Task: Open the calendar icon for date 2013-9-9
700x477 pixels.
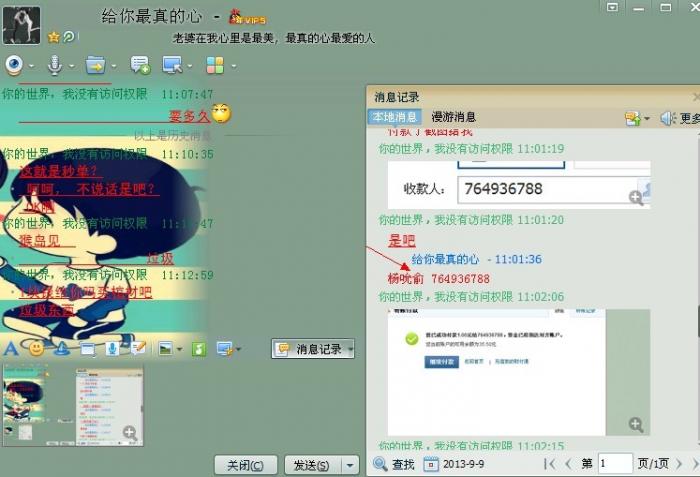Action: pyautogui.click(x=431, y=464)
